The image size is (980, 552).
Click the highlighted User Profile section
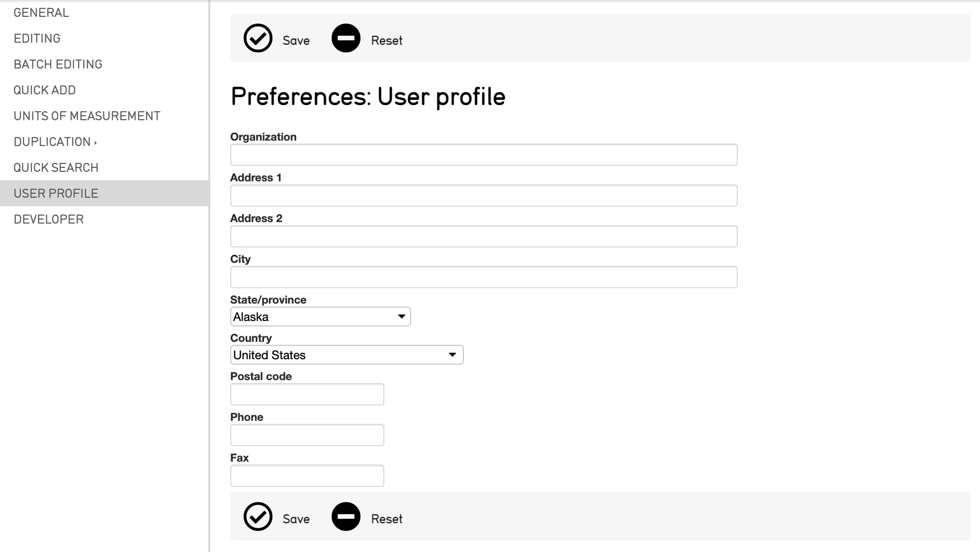click(55, 193)
